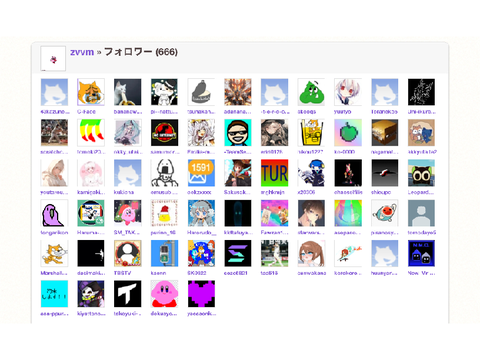Viewport: 480px width, 360px height.
Task: Open the Taiko drum character avatar
Action: pos(385,213)
